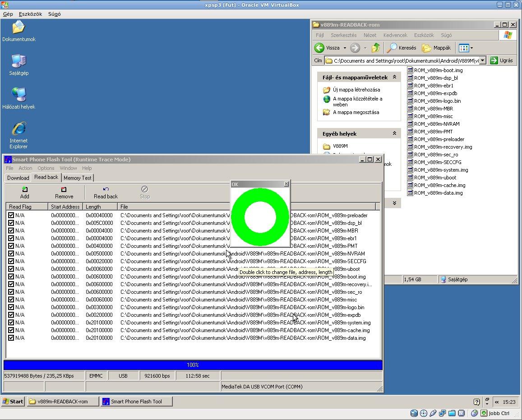
Task: Toggle Mappák folders pane in Explorer
Action: pyautogui.click(x=436, y=48)
